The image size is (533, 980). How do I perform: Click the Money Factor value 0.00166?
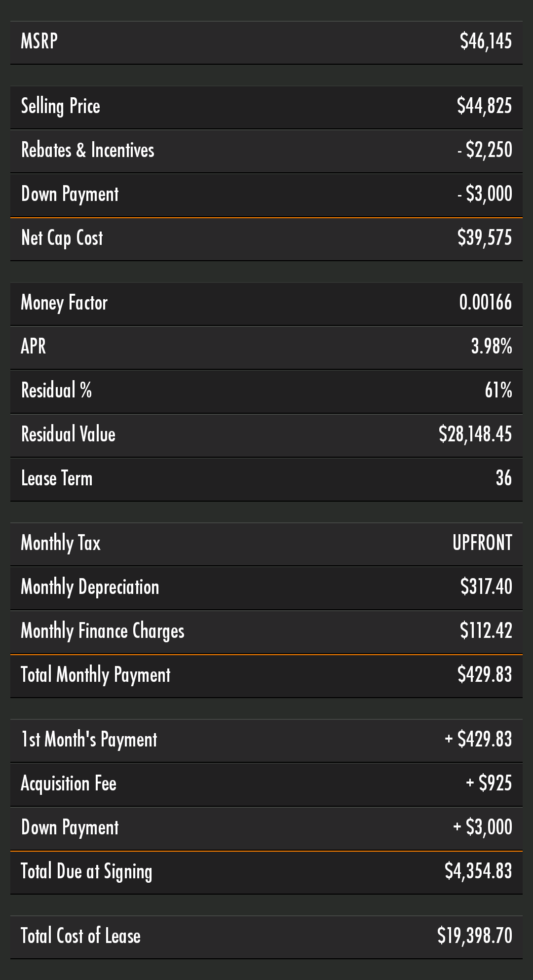pyautogui.click(x=485, y=303)
